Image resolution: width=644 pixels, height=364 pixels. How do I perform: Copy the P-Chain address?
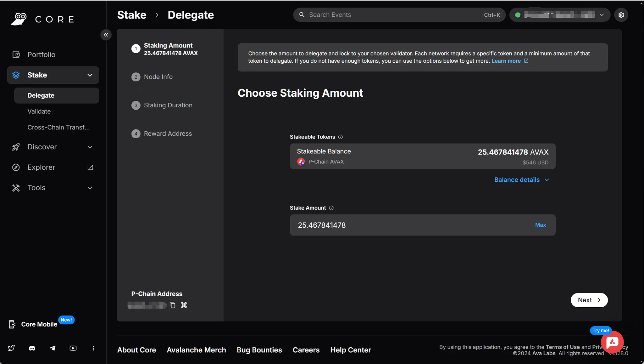click(x=172, y=305)
